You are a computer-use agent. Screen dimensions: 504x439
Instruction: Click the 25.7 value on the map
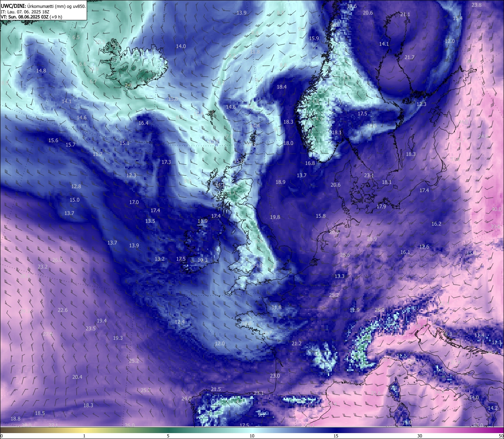146,391
